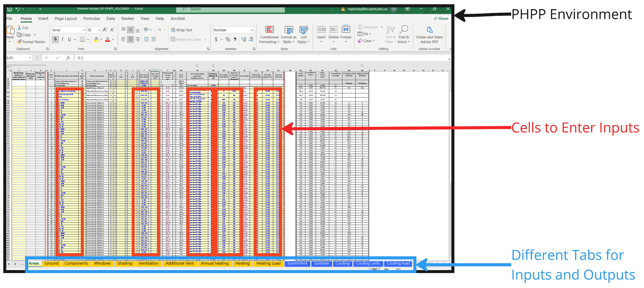Click the Share button

[441, 19]
